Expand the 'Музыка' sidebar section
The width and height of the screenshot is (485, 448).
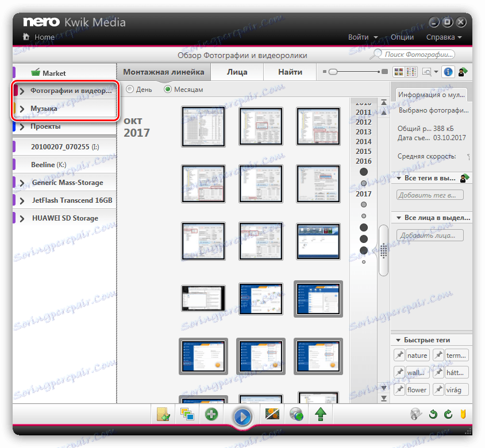pyautogui.click(x=22, y=109)
